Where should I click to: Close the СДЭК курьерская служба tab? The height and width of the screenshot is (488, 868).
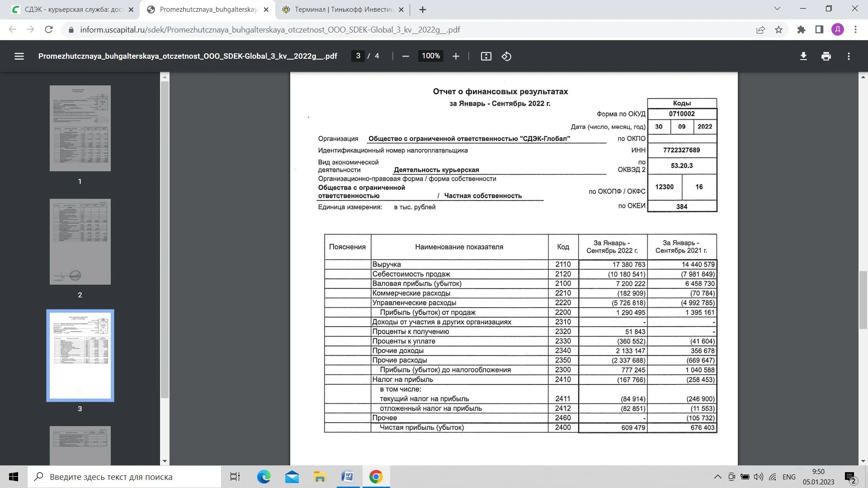pyautogui.click(x=131, y=9)
